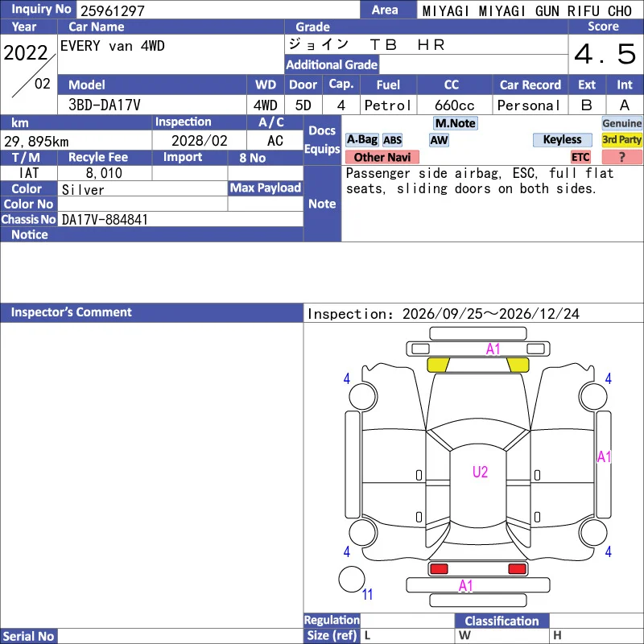Click the Keyless equipment badge
The width and height of the screenshot is (644, 644).
[x=562, y=139]
